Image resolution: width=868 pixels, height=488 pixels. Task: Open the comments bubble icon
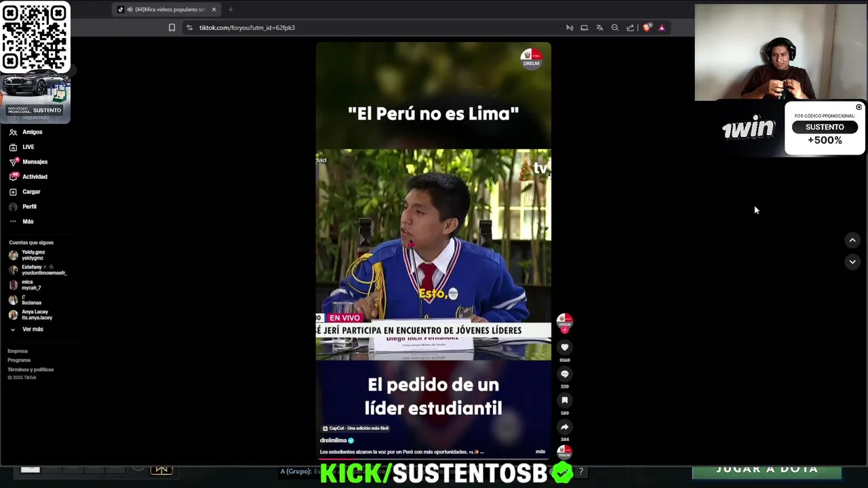coord(564,373)
